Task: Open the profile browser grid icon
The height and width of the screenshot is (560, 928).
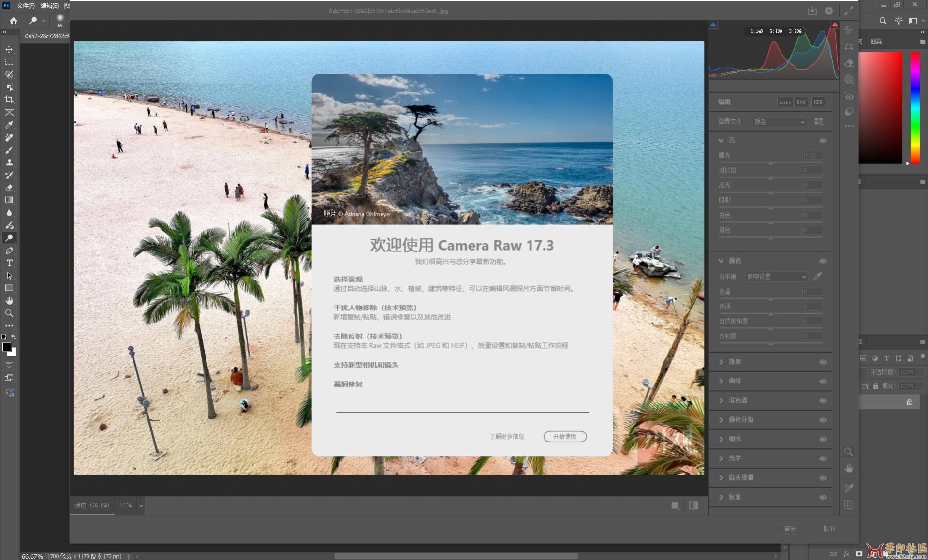Action: [819, 121]
